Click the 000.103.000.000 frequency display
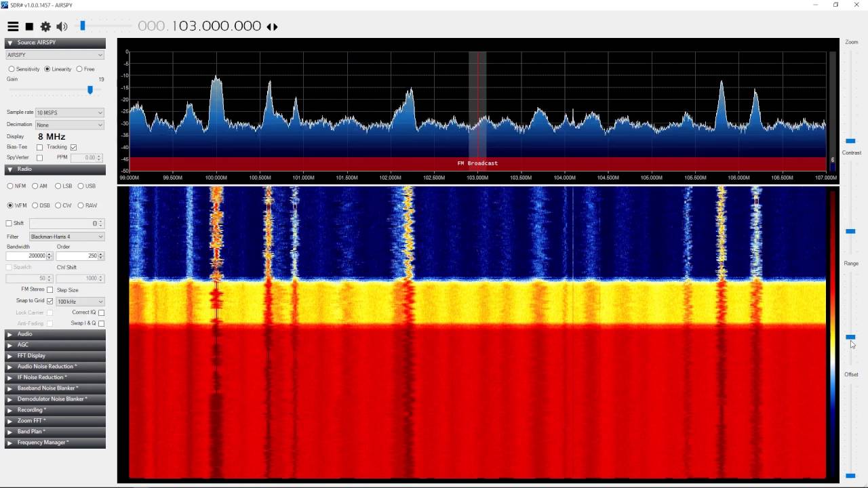Screen dimensions: 868x488 point(199,26)
